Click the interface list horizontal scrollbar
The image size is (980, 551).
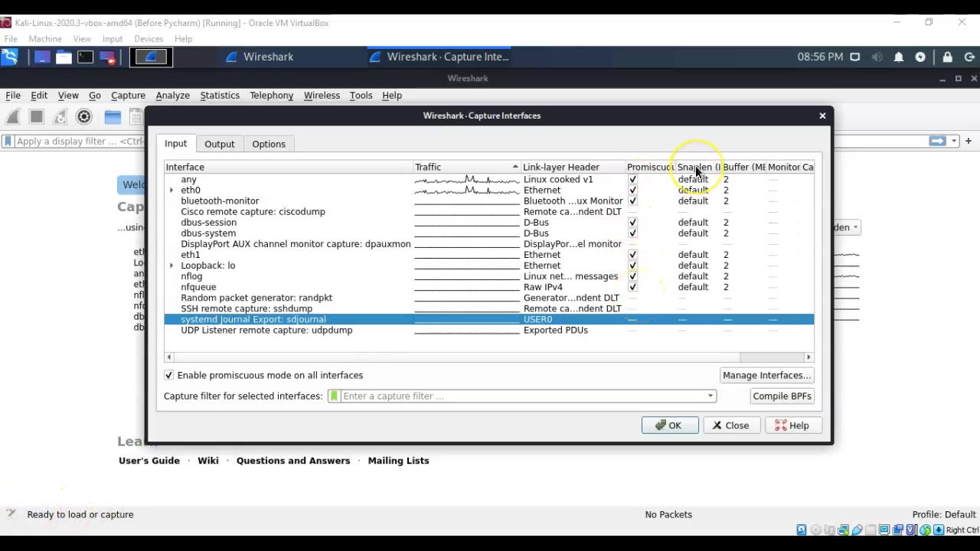[x=456, y=357]
